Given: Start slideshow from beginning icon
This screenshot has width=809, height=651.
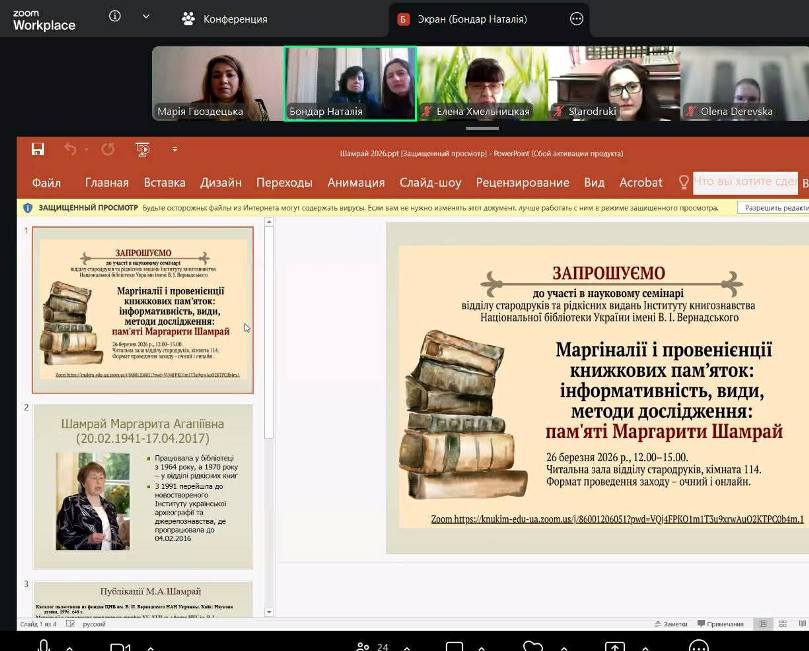Looking at the screenshot, I should click(x=142, y=150).
